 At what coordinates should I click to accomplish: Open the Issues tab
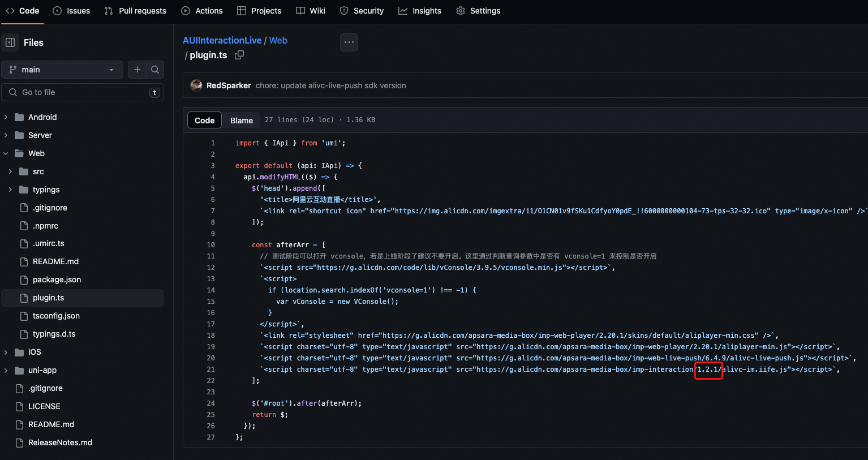point(71,11)
